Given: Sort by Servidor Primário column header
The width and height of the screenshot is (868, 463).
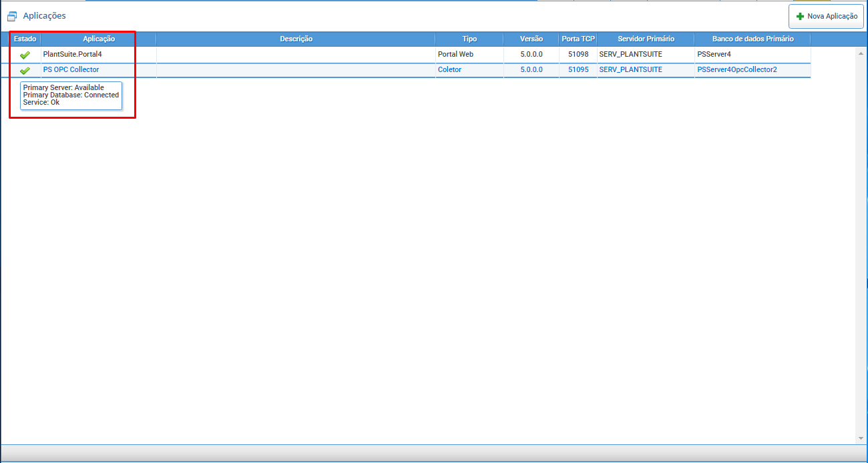Looking at the screenshot, I should [x=646, y=39].
